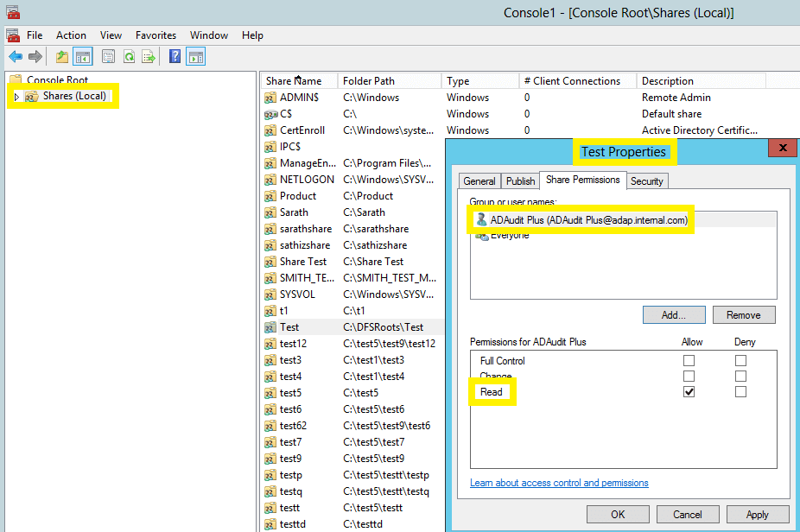The image size is (800, 532).
Task: Open Properties via the toolbar icon
Action: [109, 56]
